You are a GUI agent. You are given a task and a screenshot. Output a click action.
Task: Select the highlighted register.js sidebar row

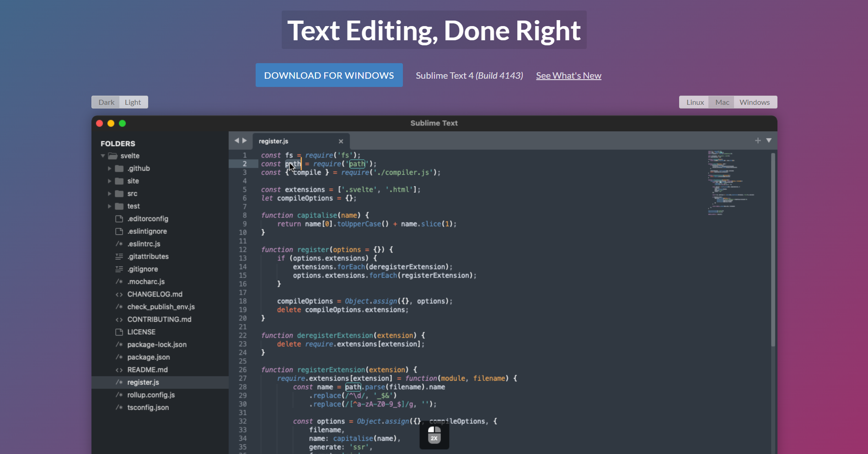160,383
